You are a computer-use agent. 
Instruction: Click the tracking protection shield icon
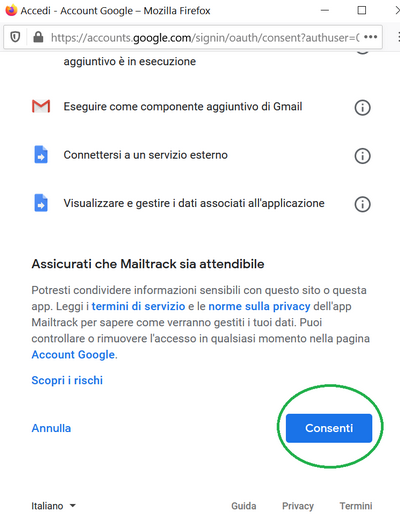[15, 37]
